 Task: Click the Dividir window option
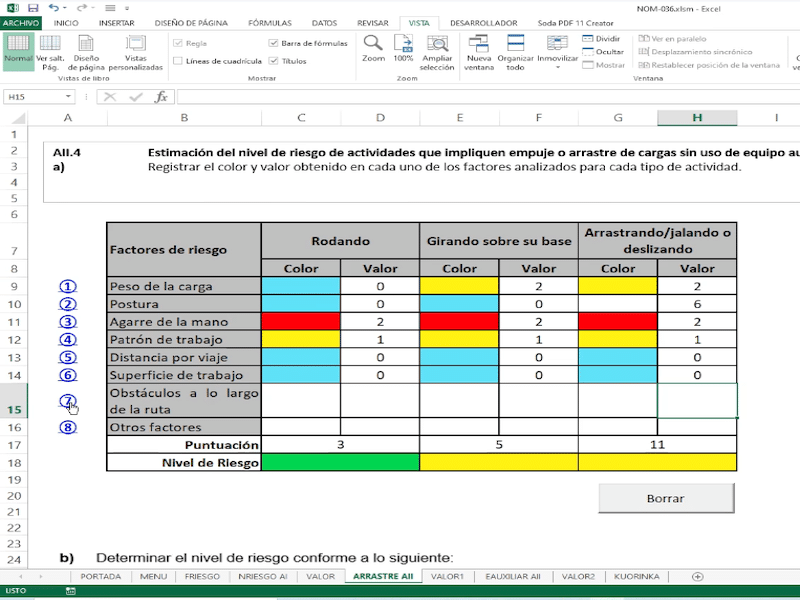click(601, 39)
